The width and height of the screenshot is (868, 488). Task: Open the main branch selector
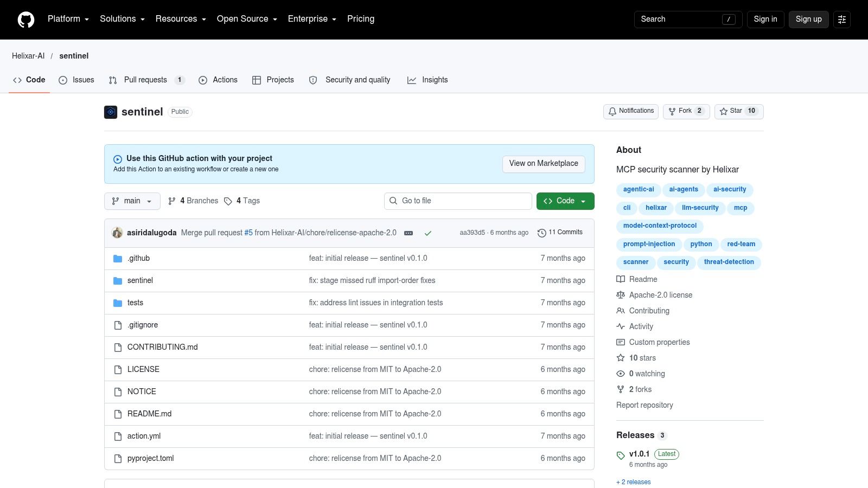[x=132, y=201]
